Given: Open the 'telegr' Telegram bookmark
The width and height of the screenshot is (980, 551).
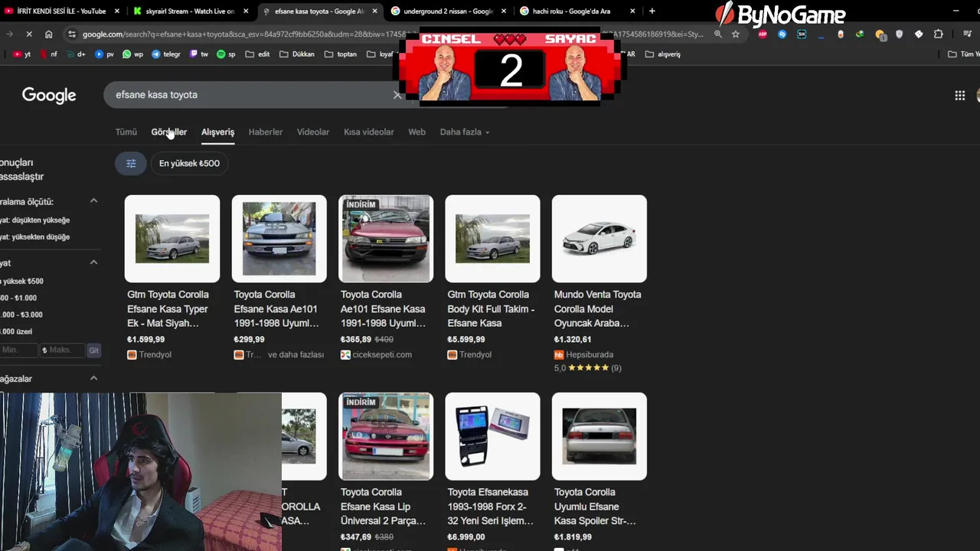Looking at the screenshot, I should tap(166, 54).
